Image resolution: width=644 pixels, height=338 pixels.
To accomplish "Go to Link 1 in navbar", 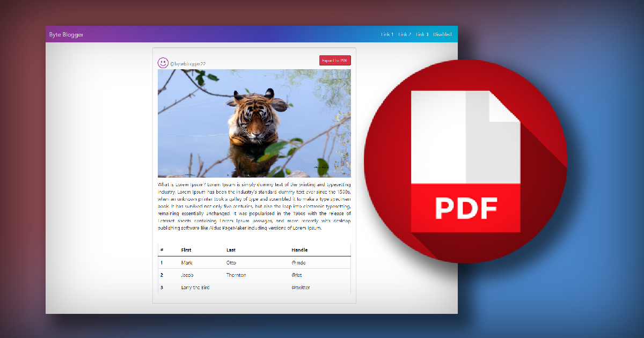I will pos(387,34).
